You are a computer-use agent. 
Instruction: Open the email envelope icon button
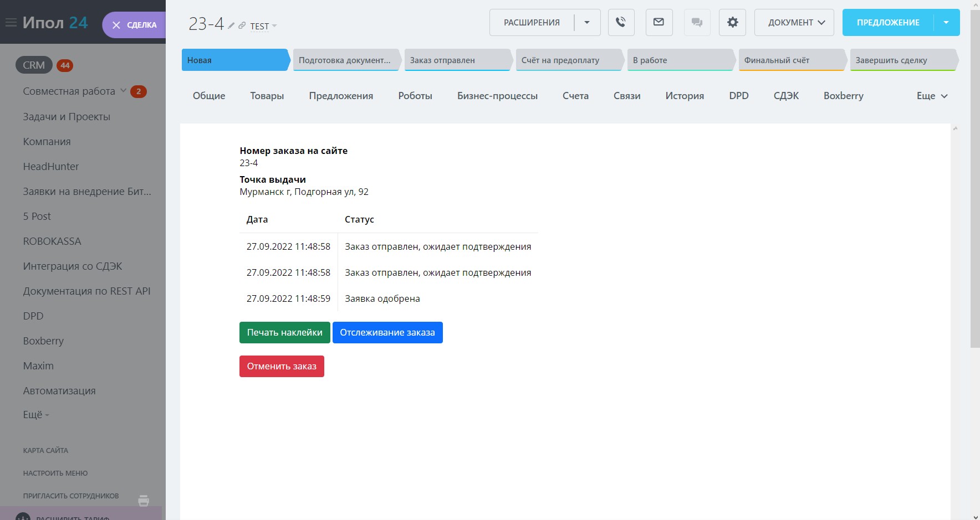pos(659,23)
